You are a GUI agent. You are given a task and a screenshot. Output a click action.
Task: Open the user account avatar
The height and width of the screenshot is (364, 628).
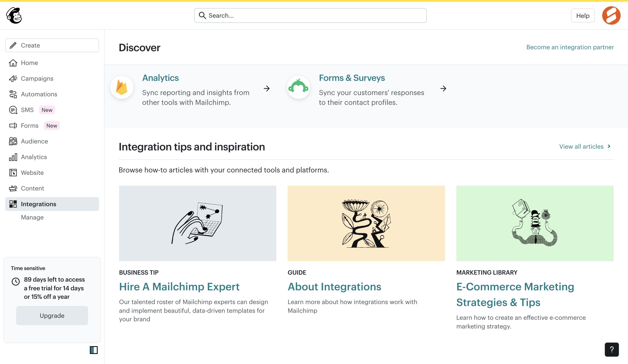[x=611, y=15]
